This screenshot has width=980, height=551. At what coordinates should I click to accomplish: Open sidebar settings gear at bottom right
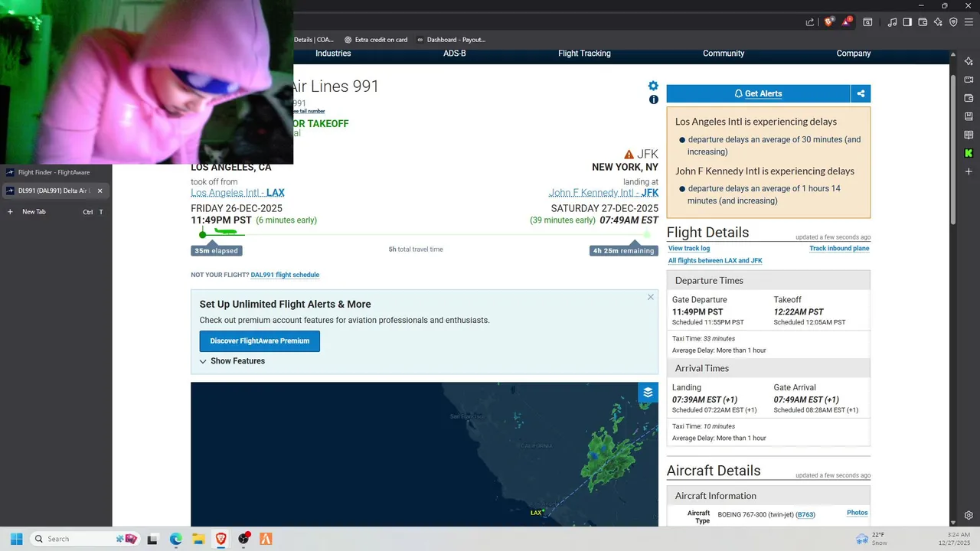tap(969, 515)
